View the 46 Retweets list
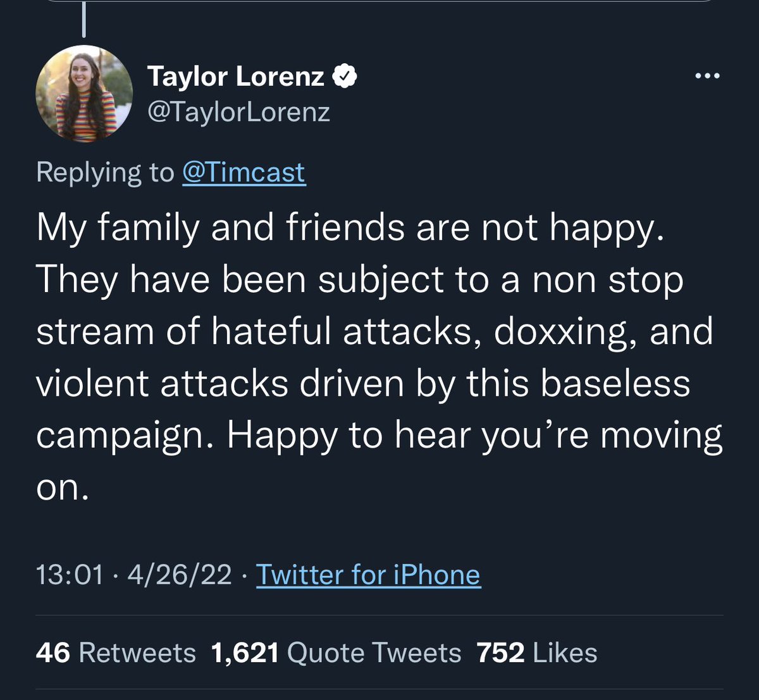This screenshot has height=700, width=759. (116, 653)
